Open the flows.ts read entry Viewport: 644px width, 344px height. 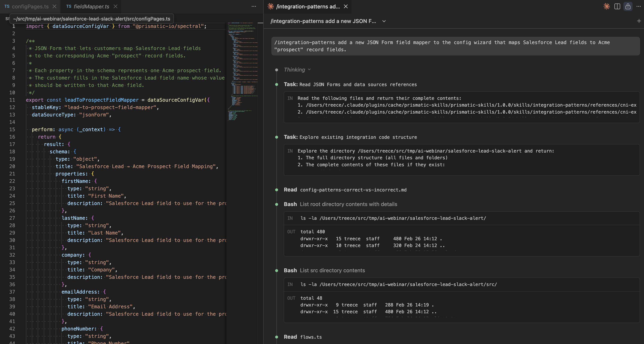click(311, 337)
